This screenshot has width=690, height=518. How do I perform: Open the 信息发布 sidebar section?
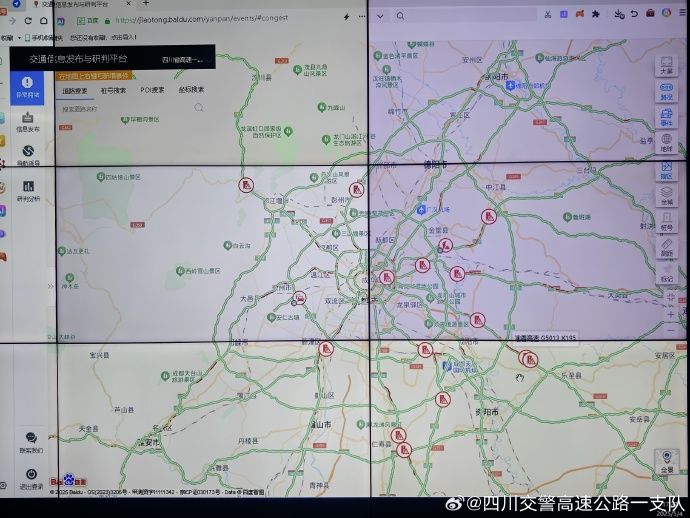tap(27, 122)
